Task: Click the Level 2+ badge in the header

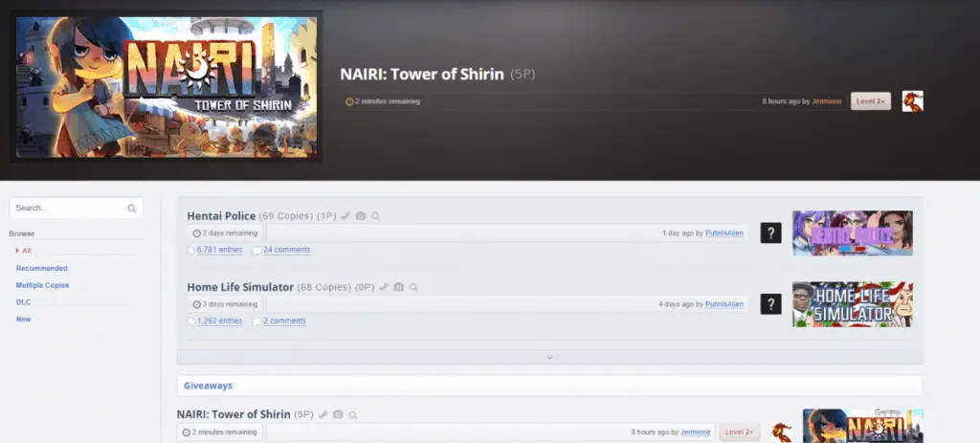Action: 871,101
